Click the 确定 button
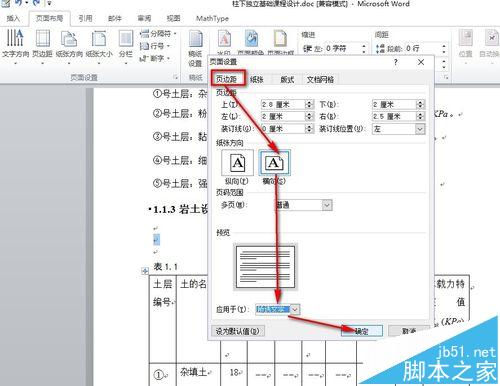This screenshot has width=500, height=386. (x=362, y=331)
